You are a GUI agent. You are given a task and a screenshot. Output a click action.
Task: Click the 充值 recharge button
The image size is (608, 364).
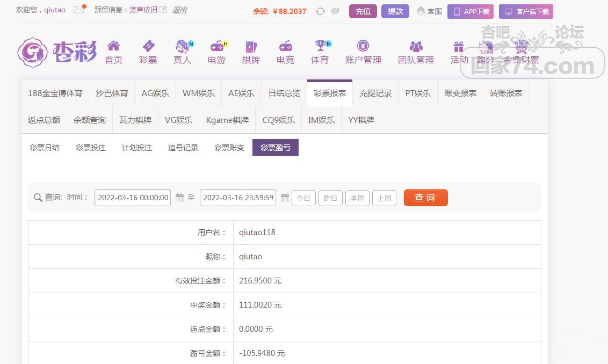tap(363, 11)
